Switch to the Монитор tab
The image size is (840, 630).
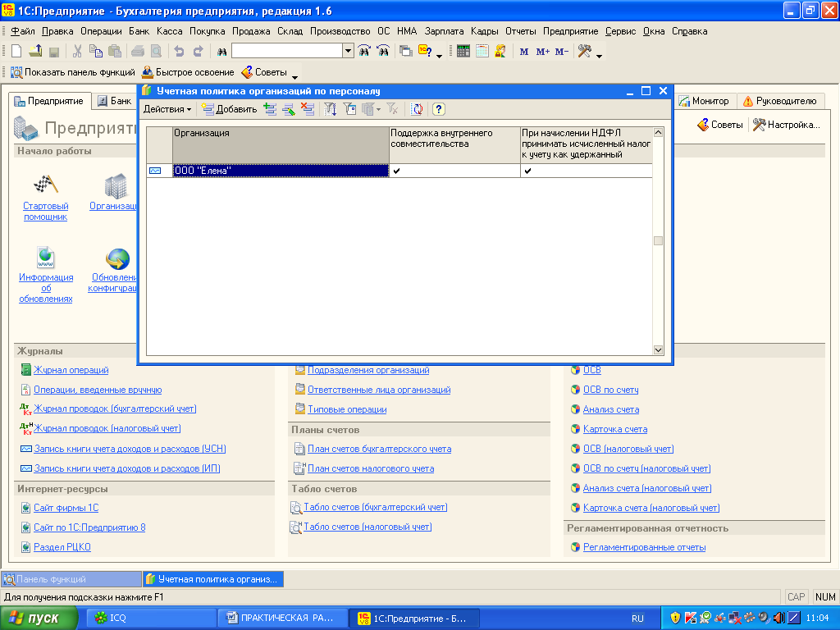705,101
